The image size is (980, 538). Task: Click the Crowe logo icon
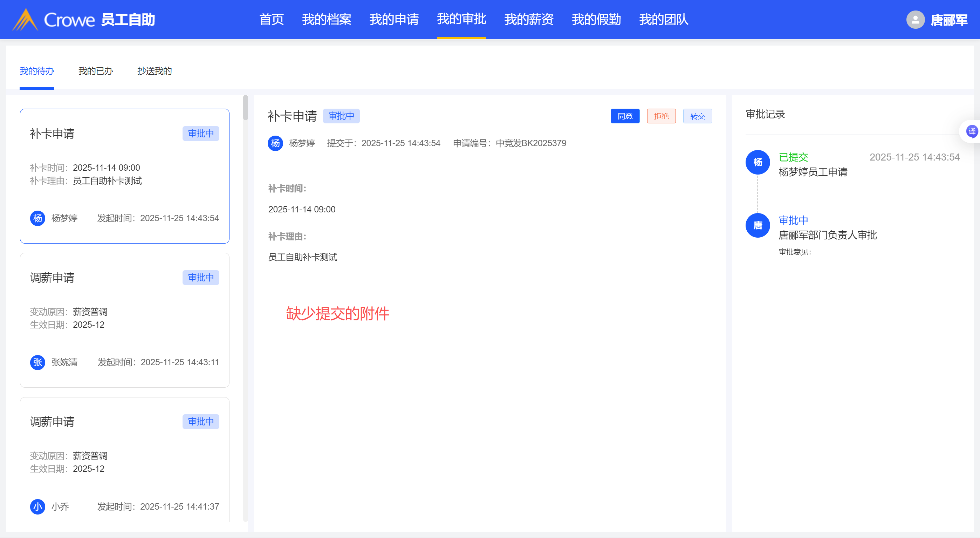25,20
